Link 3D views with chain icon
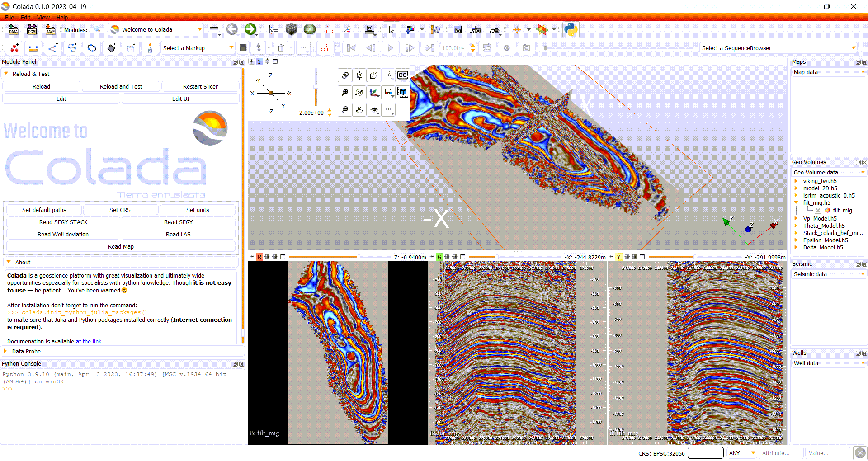This screenshot has width=868, height=461. [345, 75]
